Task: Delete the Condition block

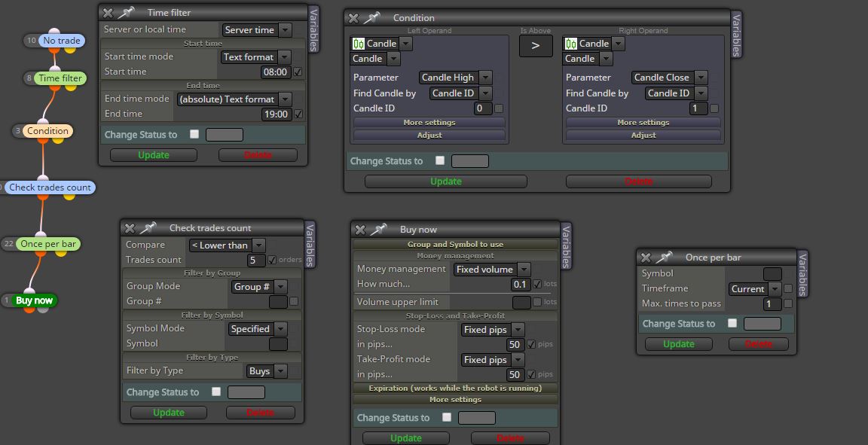Action: pos(638,181)
